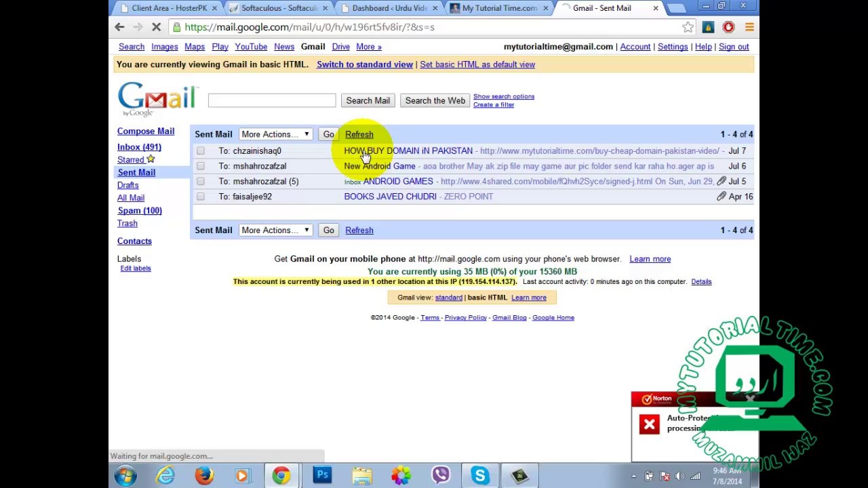Close the Softaculous tab

[325, 8]
